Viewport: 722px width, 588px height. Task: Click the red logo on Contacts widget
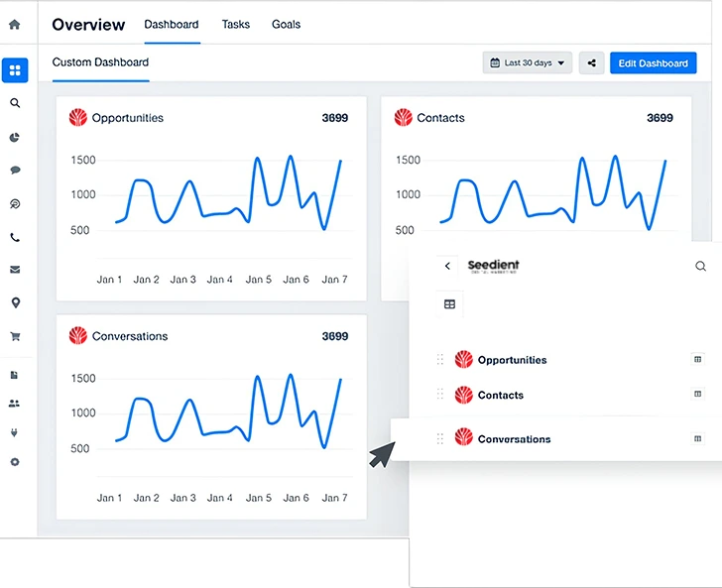pos(404,117)
